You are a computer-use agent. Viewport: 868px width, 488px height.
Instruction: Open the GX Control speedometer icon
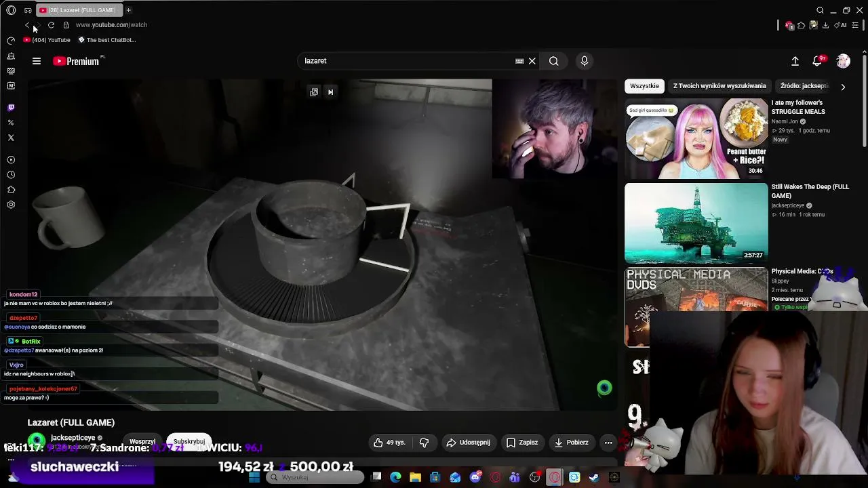[11, 41]
